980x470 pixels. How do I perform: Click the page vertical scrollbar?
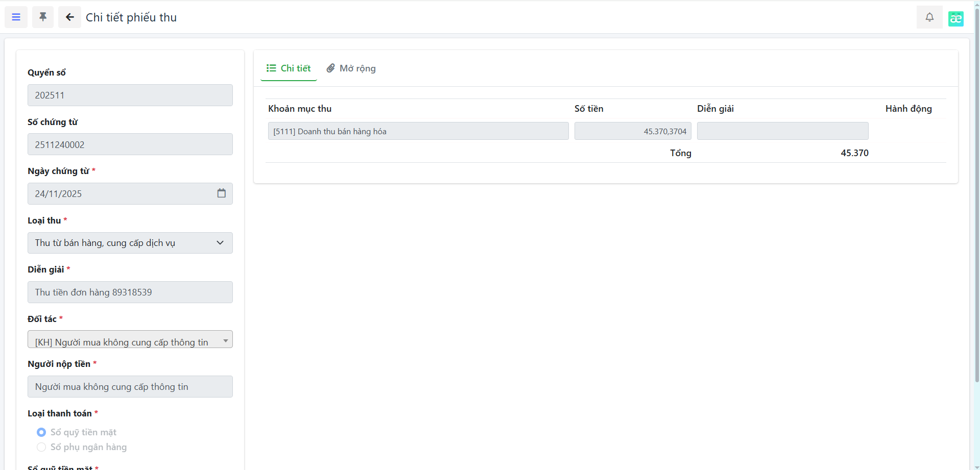(x=976, y=204)
